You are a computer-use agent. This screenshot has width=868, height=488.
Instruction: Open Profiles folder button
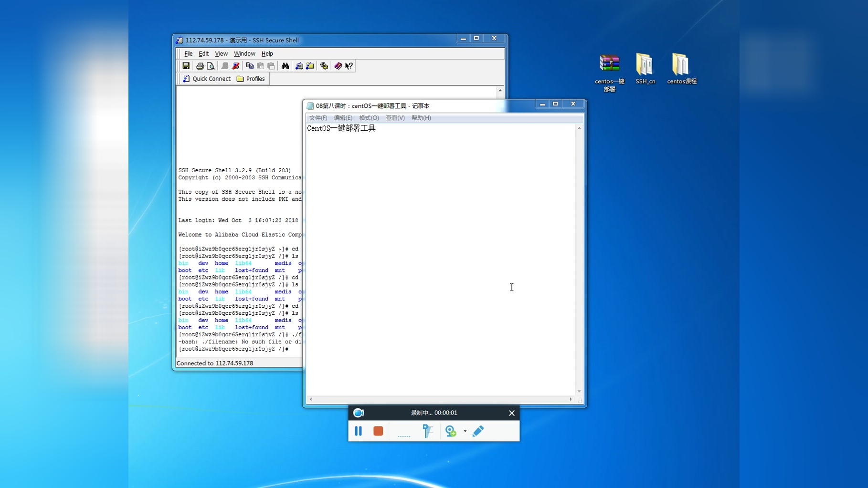tap(251, 79)
